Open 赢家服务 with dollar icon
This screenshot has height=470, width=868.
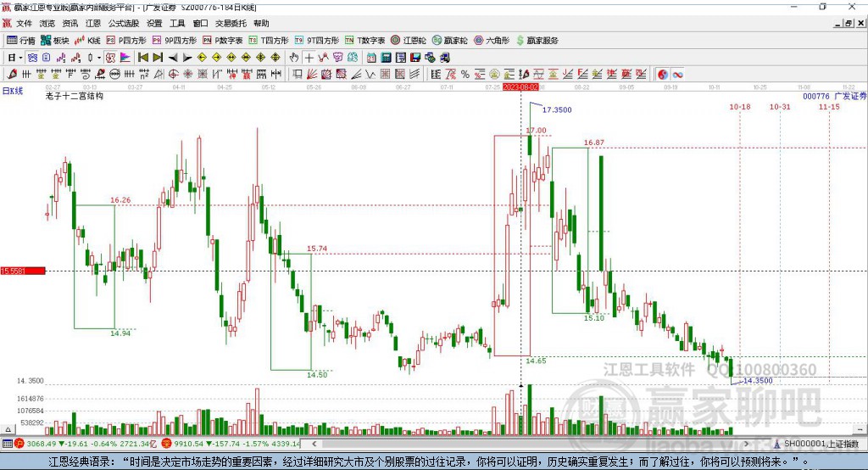537,41
